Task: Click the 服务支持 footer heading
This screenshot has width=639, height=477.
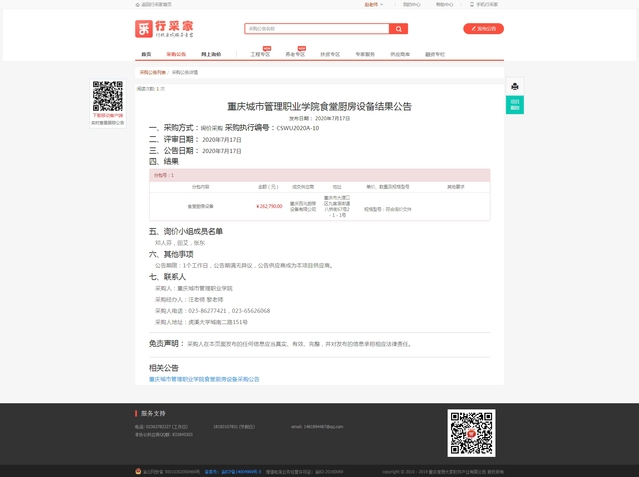Action: tap(153, 413)
